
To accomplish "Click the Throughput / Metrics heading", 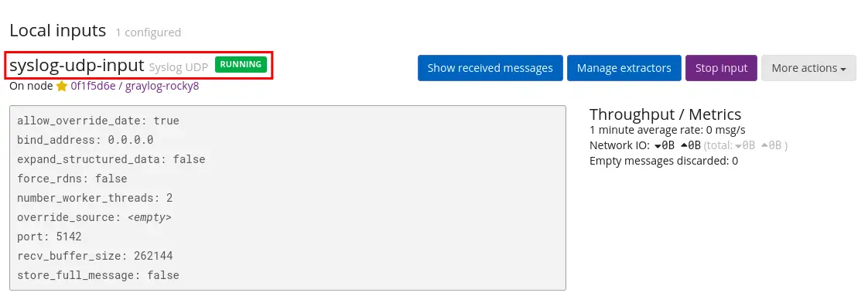I will point(665,114).
